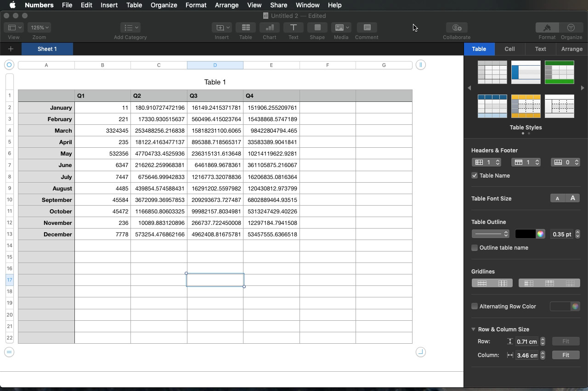Increase table font size with large A
Viewport: 588px width, 391px height.
572,198
